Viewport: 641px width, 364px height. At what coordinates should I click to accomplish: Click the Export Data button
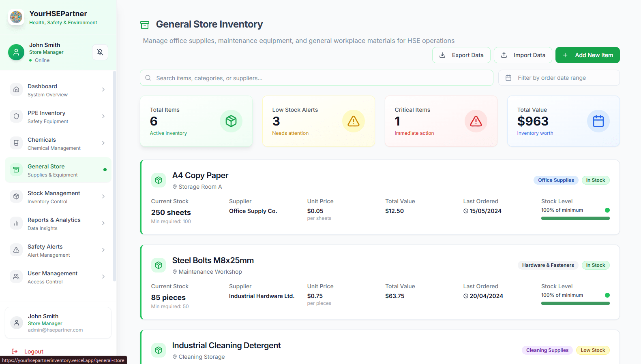coord(461,55)
